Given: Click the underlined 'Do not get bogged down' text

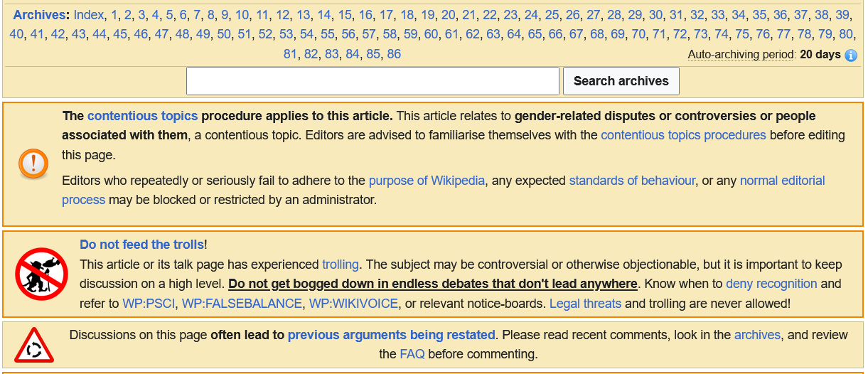Looking at the screenshot, I should coord(432,284).
